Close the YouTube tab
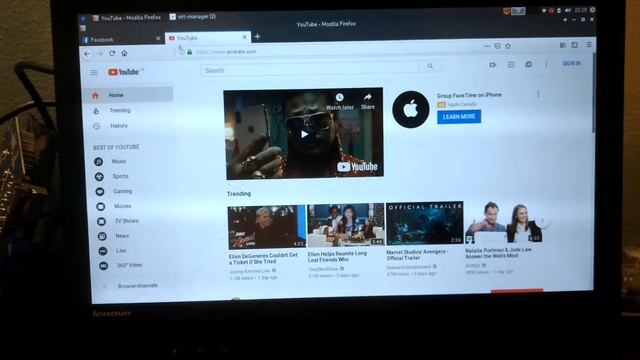Image resolution: width=640 pixels, height=360 pixels. (x=244, y=37)
